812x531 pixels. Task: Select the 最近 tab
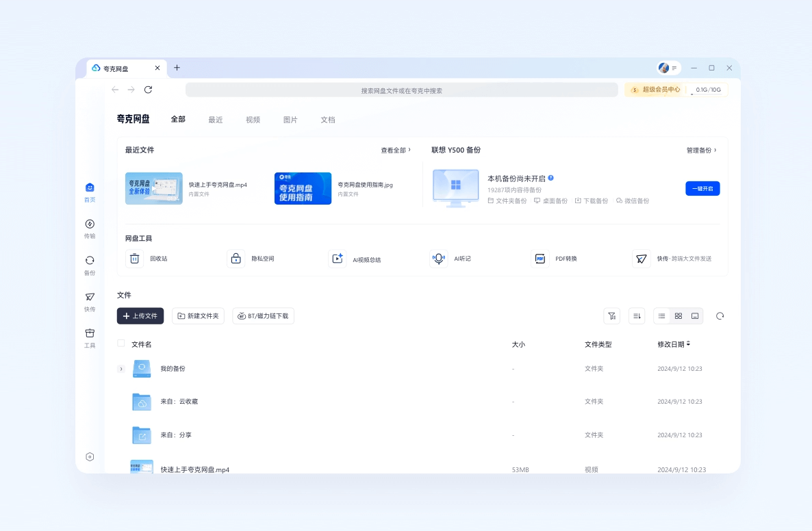tap(216, 120)
